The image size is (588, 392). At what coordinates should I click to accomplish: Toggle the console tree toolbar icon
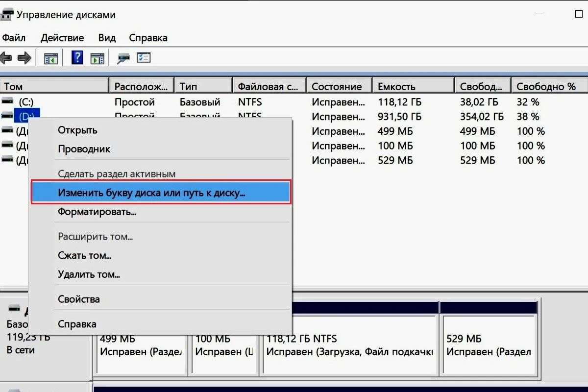click(x=51, y=58)
